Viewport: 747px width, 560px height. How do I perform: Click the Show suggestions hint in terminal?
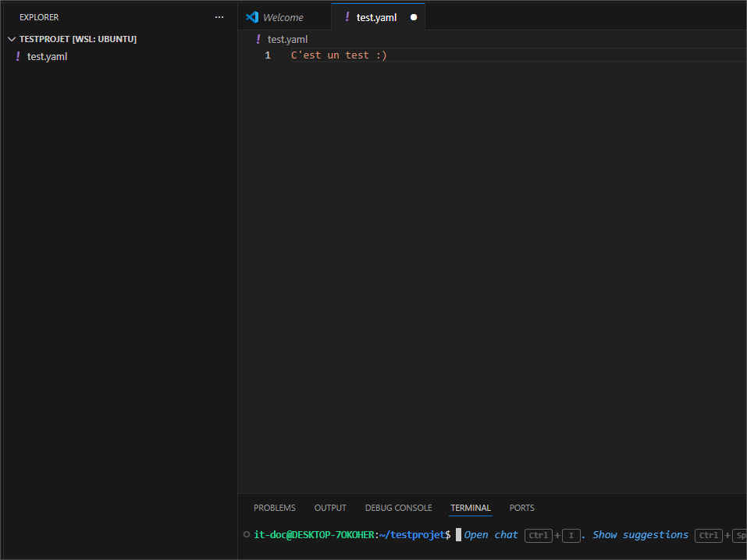[640, 535]
